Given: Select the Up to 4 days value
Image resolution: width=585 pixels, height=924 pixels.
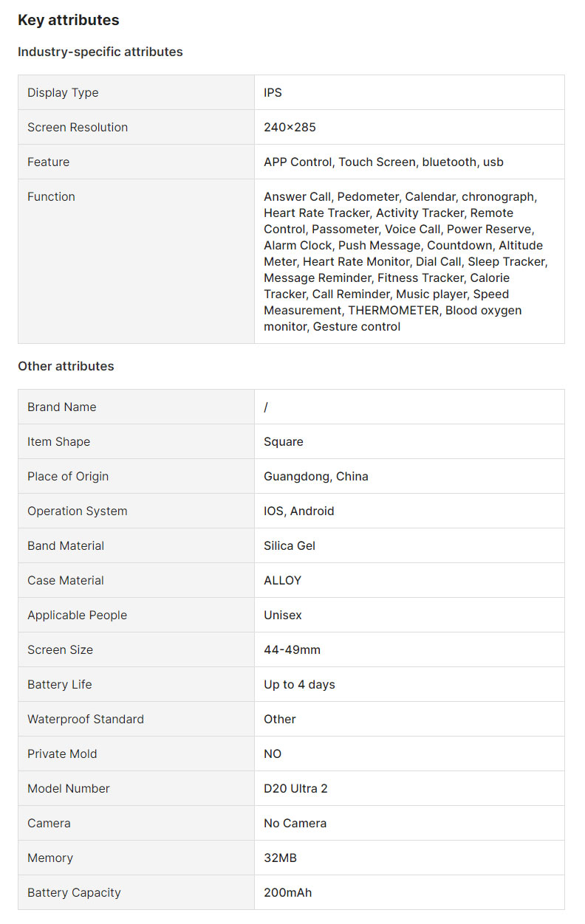Looking at the screenshot, I should click(299, 685).
